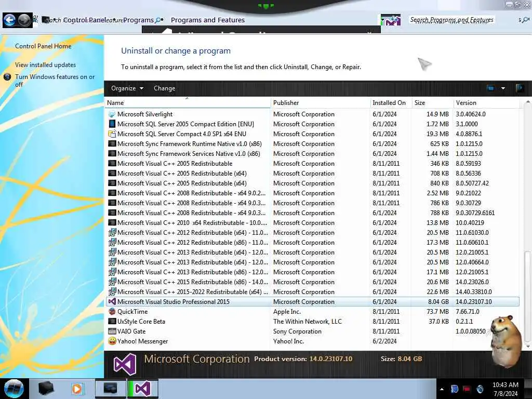This screenshot has height=399, width=532.
Task: Click the vertical scrollbar thumb
Action: [x=527, y=297]
